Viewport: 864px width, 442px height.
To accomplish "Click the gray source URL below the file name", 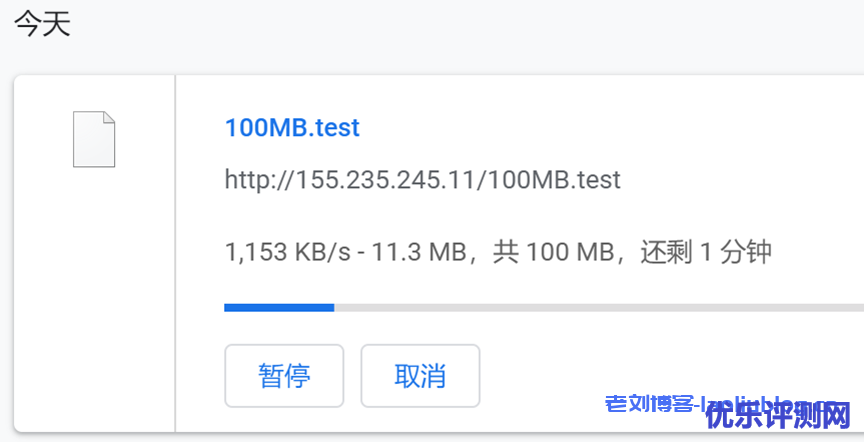I will click(x=422, y=180).
